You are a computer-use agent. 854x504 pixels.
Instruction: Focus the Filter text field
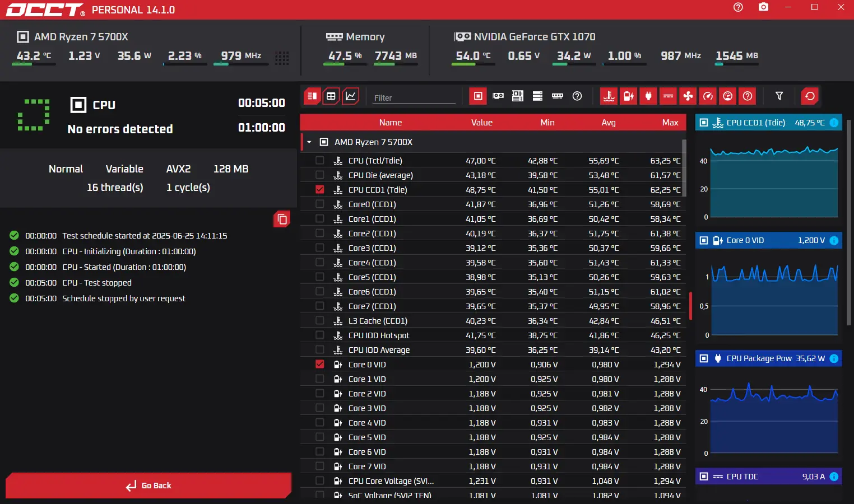[415, 97]
